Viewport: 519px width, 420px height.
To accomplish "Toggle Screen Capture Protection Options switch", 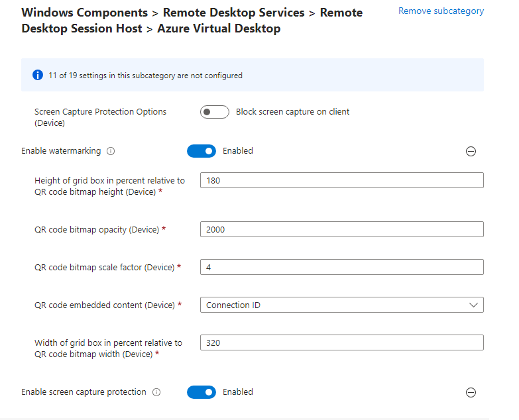I will 215,112.
